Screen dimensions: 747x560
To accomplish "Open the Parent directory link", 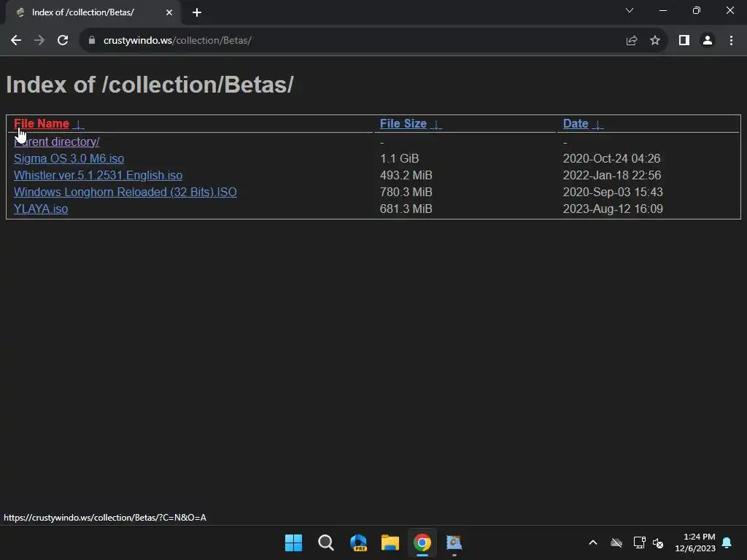I will coord(57,142).
